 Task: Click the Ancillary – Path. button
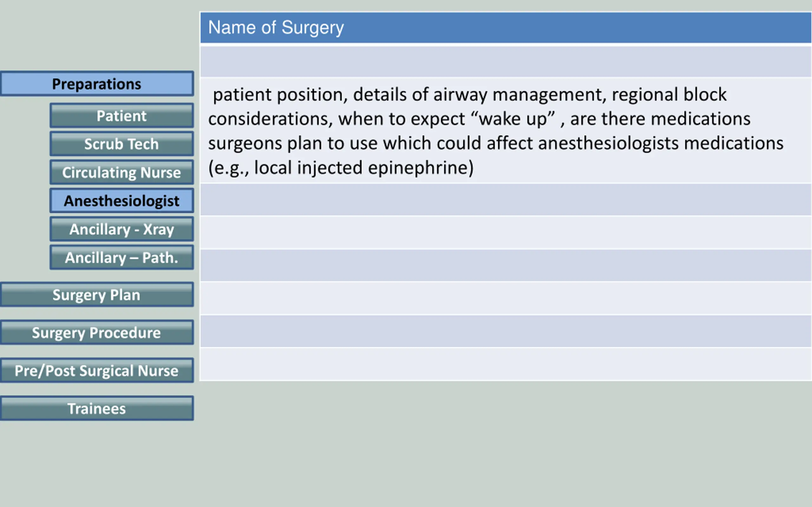pos(122,258)
